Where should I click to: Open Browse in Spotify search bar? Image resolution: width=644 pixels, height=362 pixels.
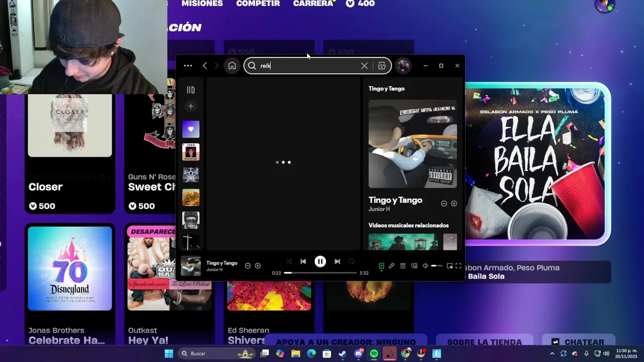coord(382,66)
